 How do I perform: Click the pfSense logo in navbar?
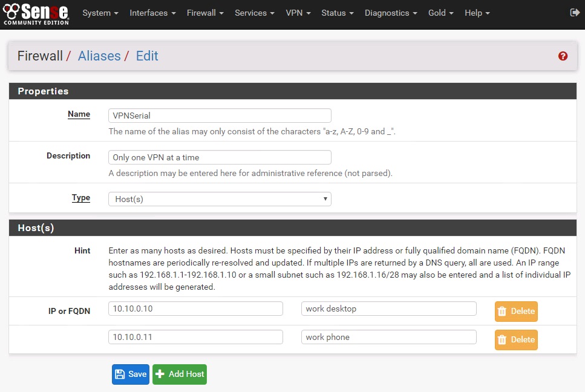36,13
